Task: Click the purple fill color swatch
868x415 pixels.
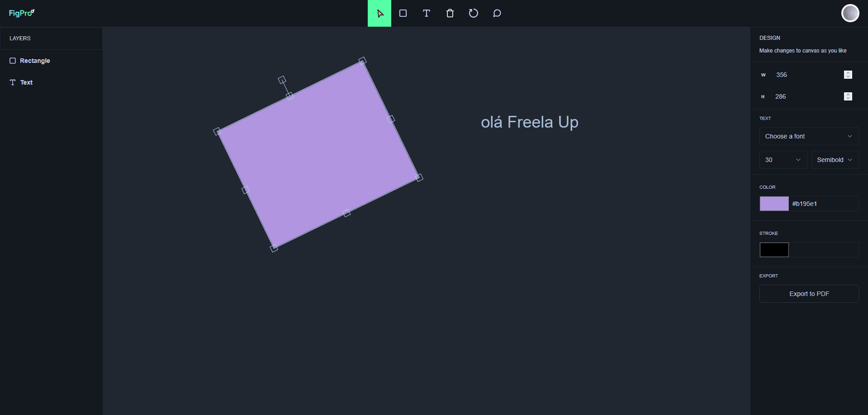Action: pos(774,204)
